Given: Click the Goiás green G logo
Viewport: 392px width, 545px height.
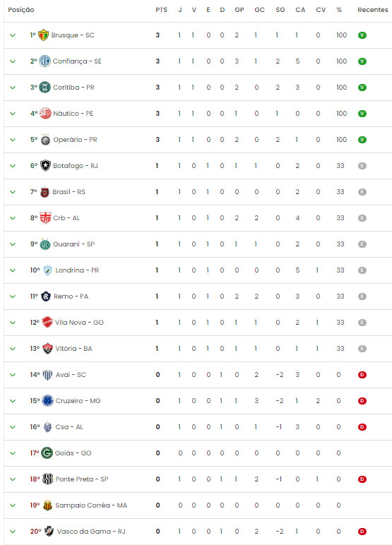Looking at the screenshot, I should click(47, 453).
